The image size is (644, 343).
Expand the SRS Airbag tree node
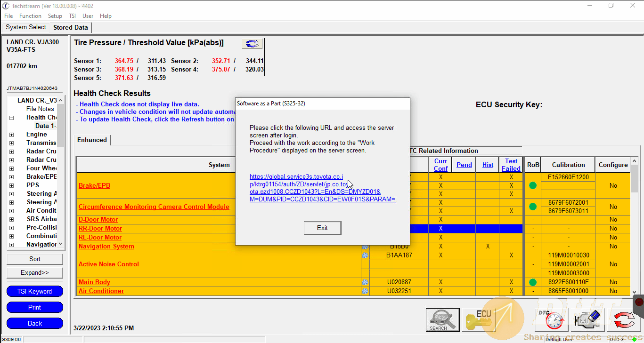pos(10,219)
